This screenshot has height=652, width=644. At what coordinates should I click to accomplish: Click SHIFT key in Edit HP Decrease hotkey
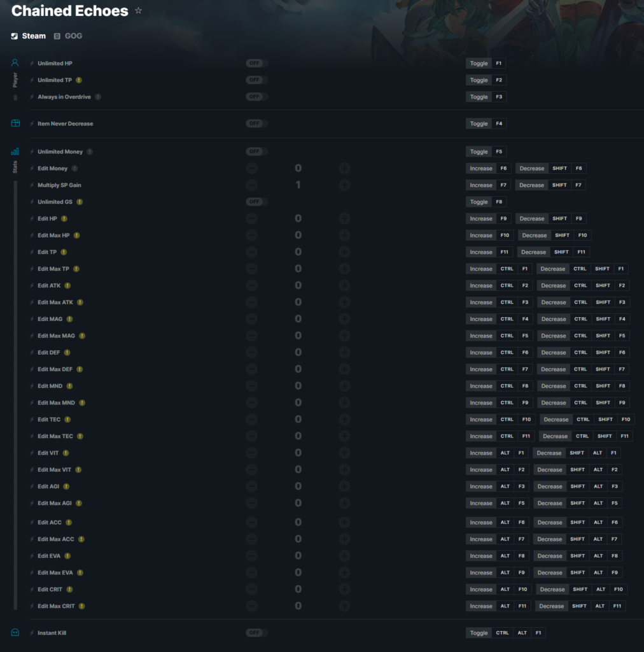pos(559,218)
